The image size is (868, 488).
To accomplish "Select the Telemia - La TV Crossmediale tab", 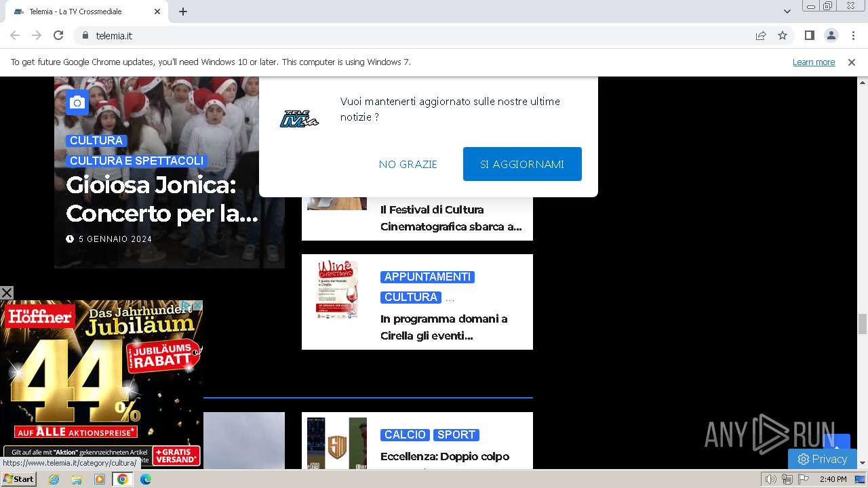I will pyautogui.click(x=87, y=12).
